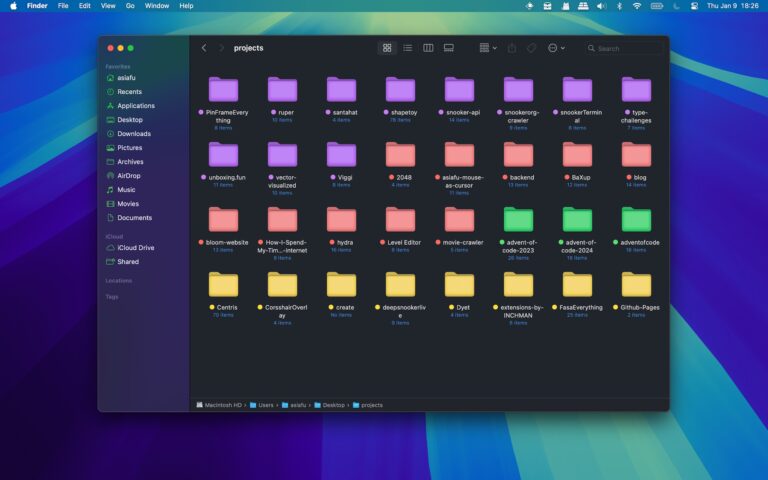Open Recents in sidebar
Screen dimensions: 768x480
click(x=129, y=92)
